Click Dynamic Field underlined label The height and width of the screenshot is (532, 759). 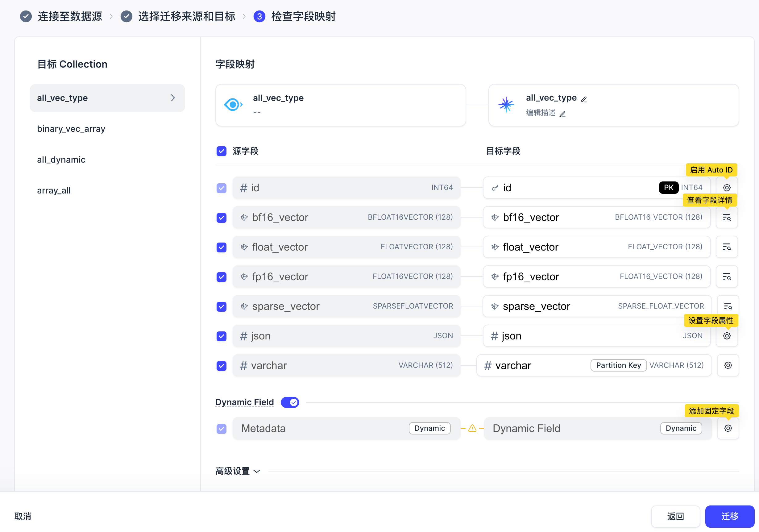pos(245,402)
